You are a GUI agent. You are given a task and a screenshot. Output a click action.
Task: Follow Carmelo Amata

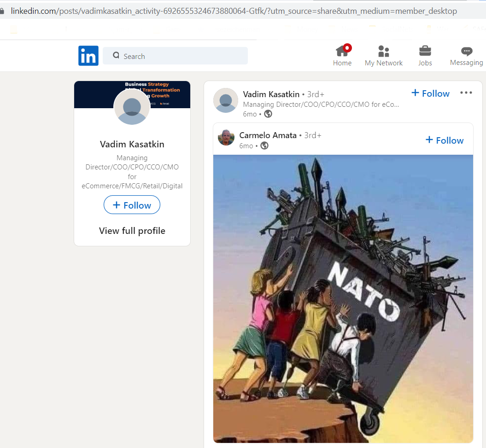click(x=445, y=140)
